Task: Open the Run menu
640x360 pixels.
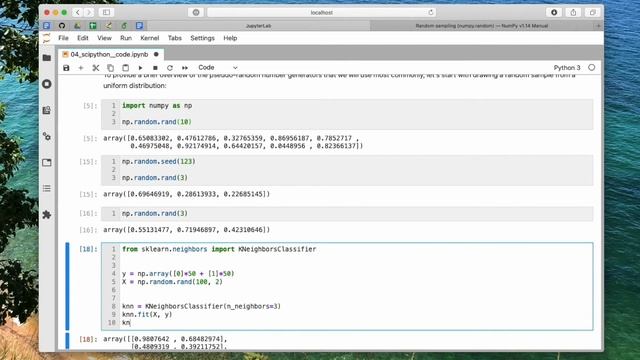Action: pyautogui.click(x=126, y=38)
